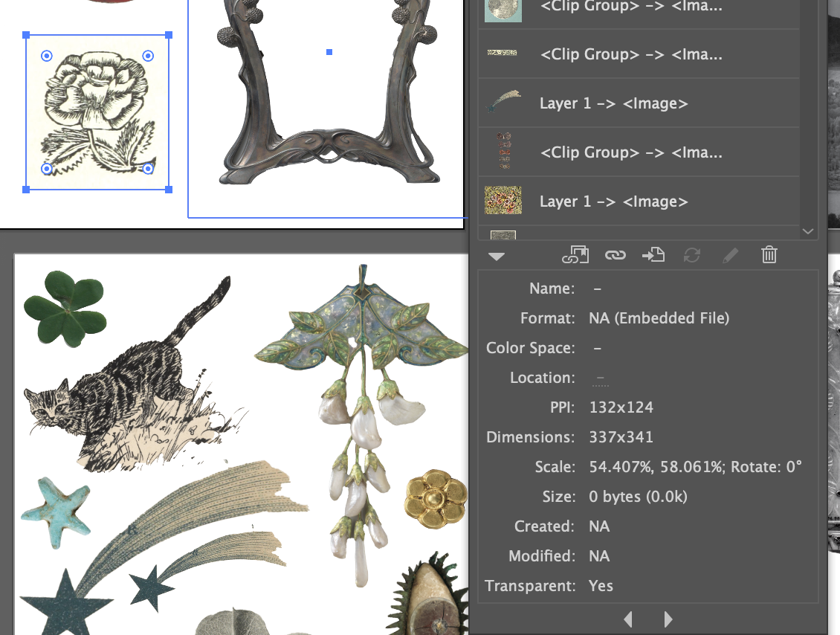This screenshot has height=635, width=840.
Task: Click the trash icon in Links panel
Action: pos(769,255)
